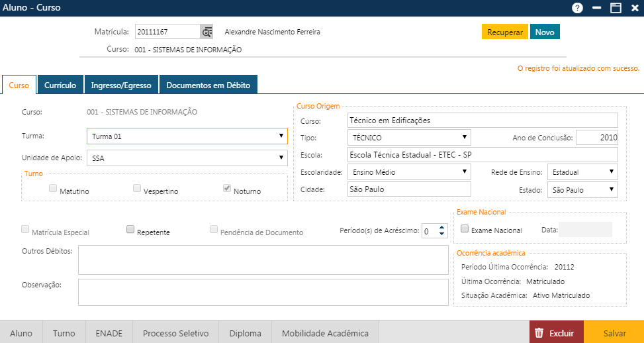The width and height of the screenshot is (644, 343).
Task: Click the Ano de Conclusão field
Action: click(x=596, y=138)
